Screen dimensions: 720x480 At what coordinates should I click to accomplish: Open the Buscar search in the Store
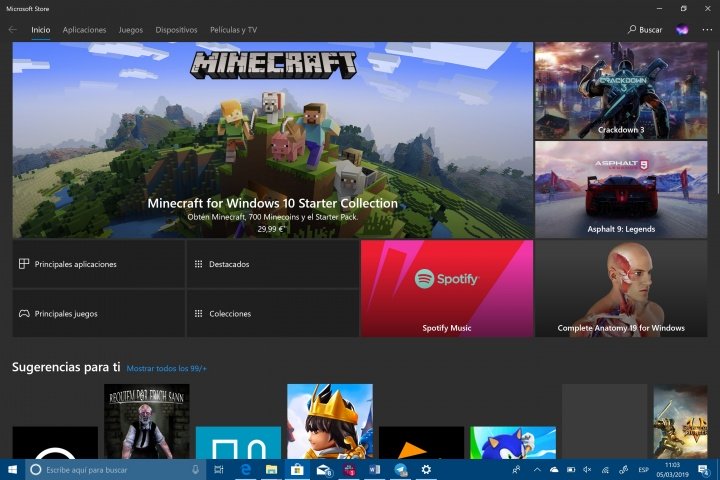point(645,30)
